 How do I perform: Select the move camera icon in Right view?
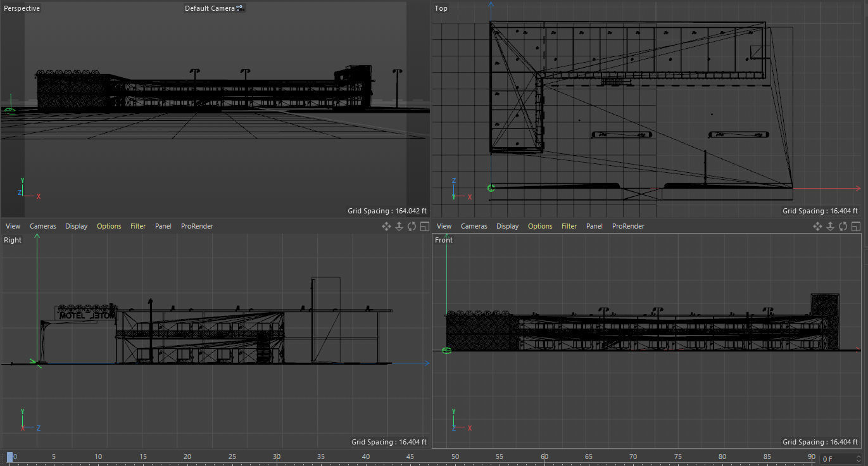[386, 226]
